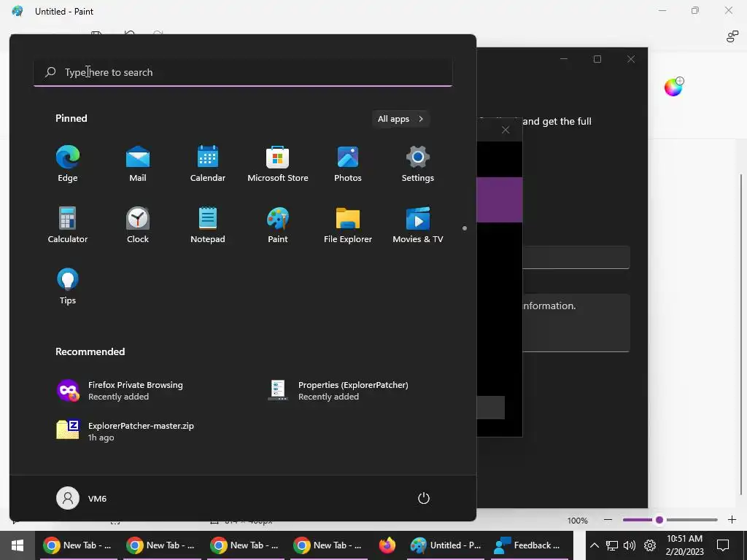Viewport: 747px width, 560px height.
Task: Launch Movies & TV app
Action: click(x=418, y=225)
